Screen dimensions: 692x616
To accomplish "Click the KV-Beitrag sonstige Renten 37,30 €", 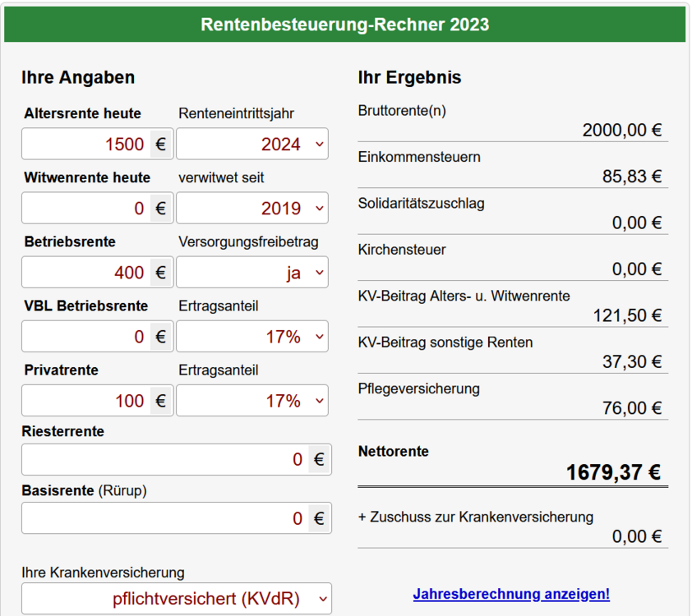I will [x=632, y=361].
